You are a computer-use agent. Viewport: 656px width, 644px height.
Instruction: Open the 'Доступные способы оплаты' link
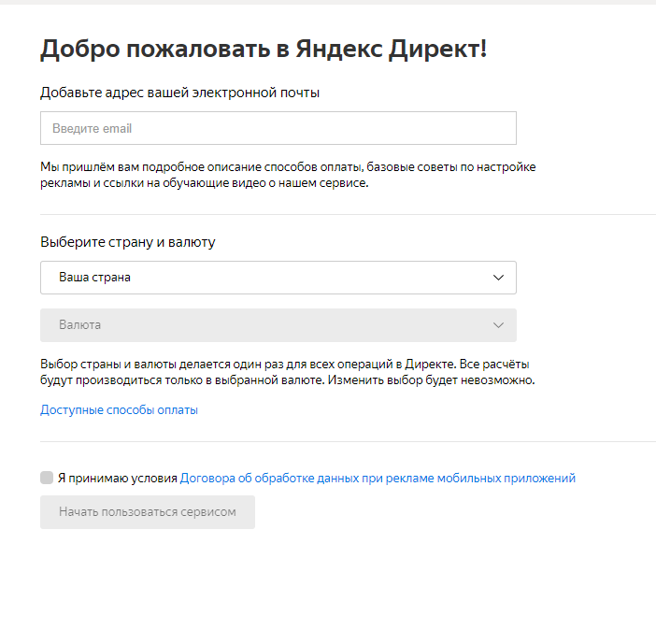(x=119, y=409)
